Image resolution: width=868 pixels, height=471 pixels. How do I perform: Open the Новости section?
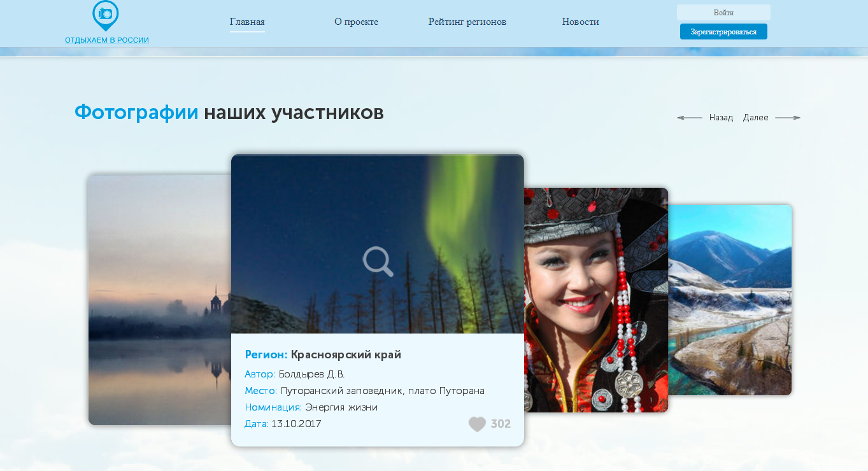580,22
